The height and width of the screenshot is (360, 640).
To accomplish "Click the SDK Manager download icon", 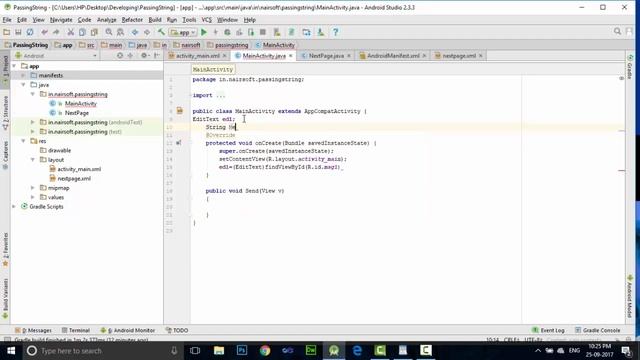I will [321, 32].
